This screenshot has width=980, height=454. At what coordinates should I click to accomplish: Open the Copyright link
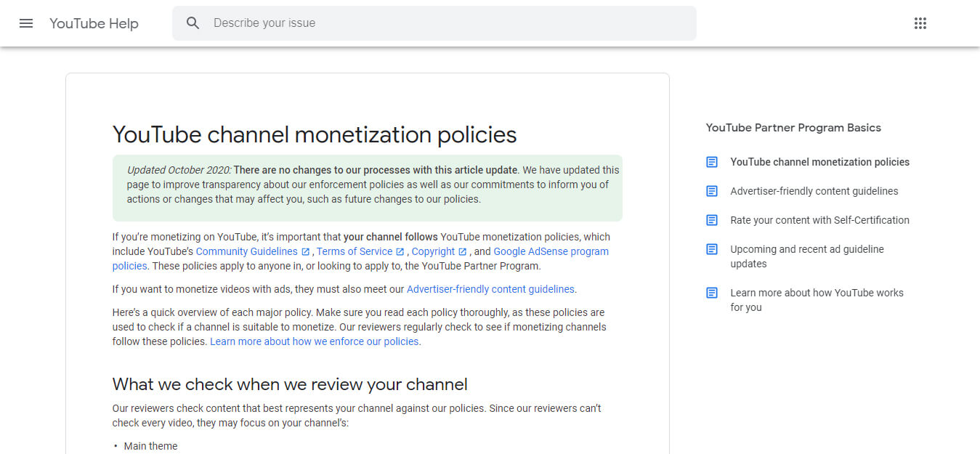(x=433, y=251)
